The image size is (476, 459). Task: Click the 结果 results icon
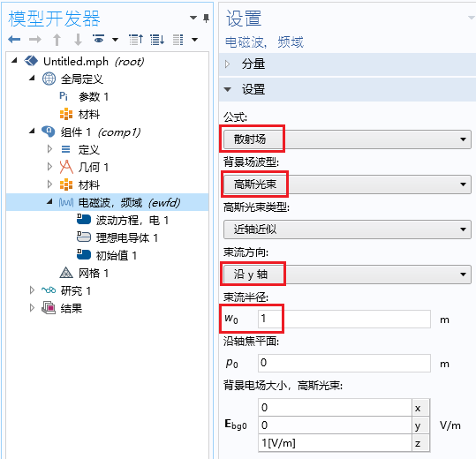(49, 307)
